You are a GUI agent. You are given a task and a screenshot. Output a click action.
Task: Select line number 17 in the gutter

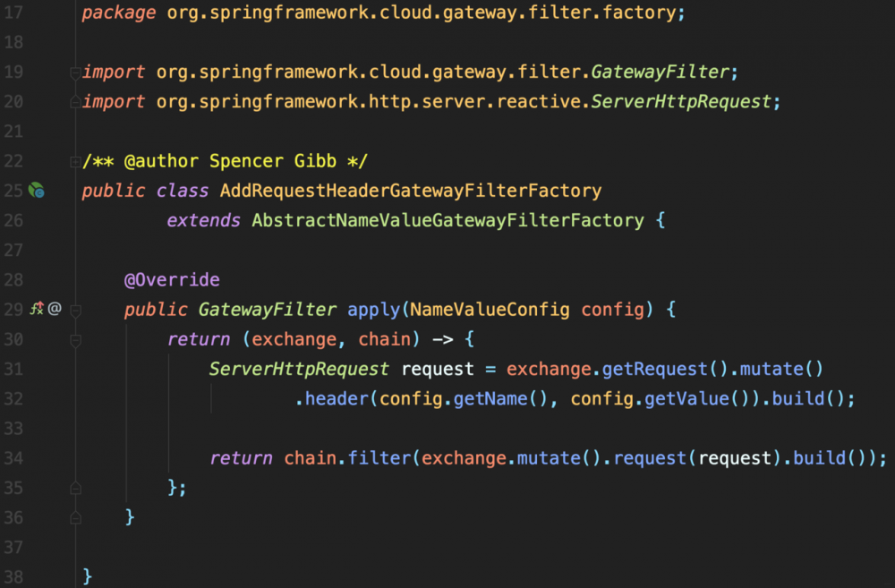click(13, 13)
